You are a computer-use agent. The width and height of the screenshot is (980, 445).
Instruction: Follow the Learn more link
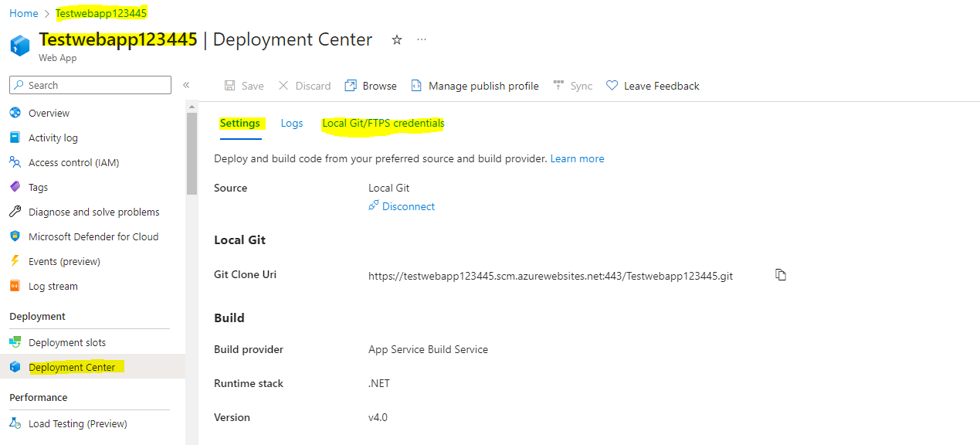577,158
